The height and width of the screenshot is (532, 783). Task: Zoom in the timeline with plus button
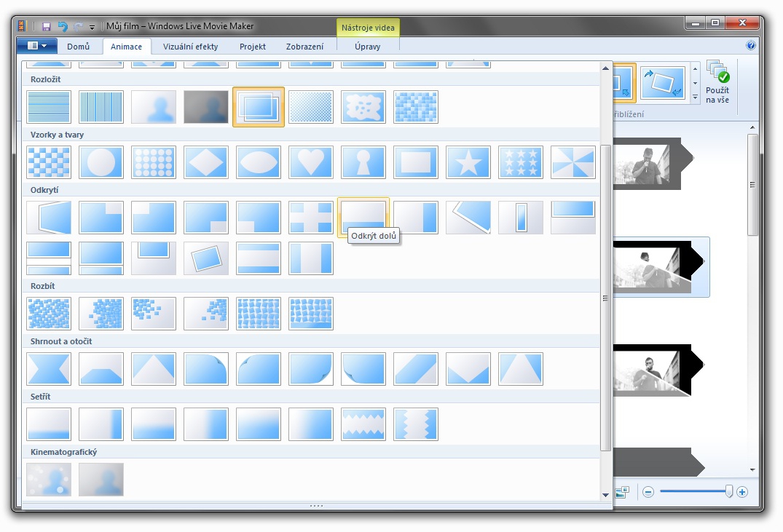742,493
